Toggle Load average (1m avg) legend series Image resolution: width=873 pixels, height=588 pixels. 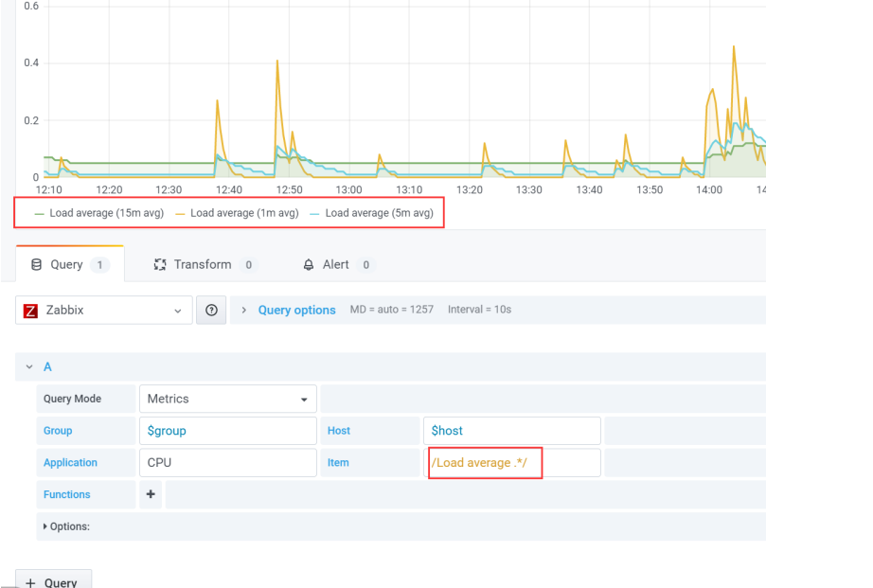pyautogui.click(x=244, y=213)
